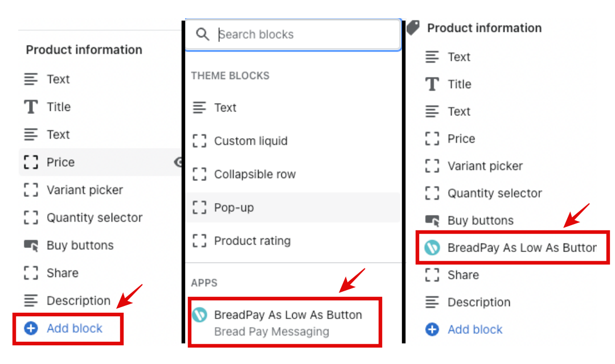
Task: Open Quantity selector block in right panel
Action: [494, 193]
